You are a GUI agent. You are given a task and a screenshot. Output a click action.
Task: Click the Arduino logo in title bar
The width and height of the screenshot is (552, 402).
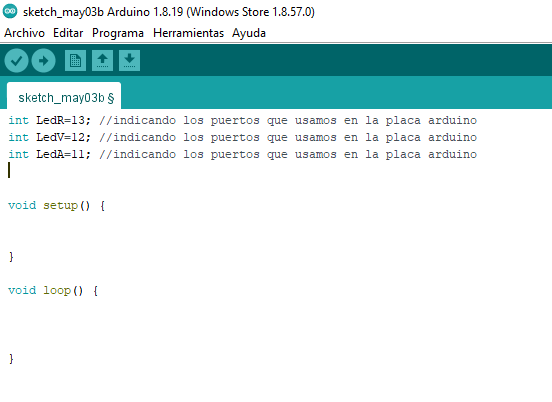(10, 11)
